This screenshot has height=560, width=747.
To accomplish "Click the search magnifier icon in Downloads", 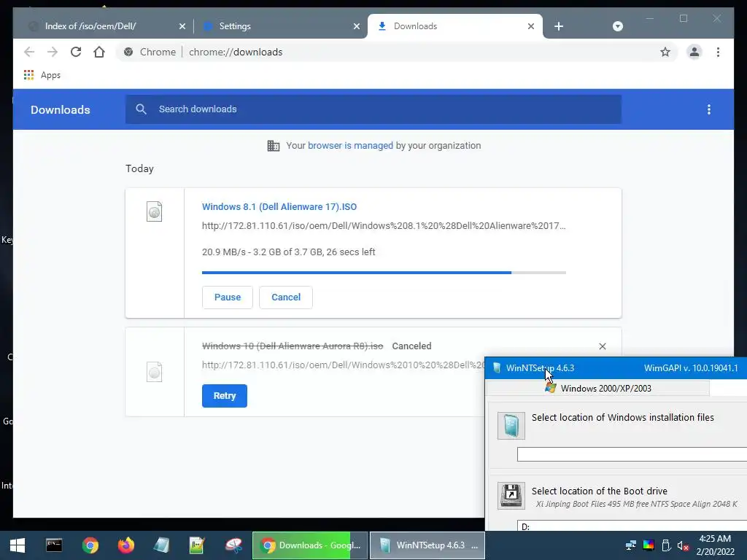I will [141, 109].
